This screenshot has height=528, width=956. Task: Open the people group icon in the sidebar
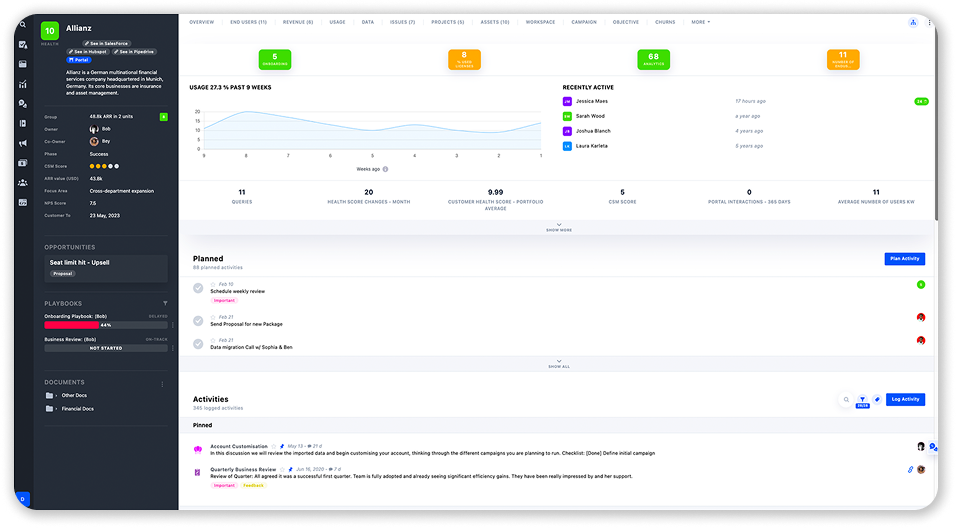pos(23,182)
